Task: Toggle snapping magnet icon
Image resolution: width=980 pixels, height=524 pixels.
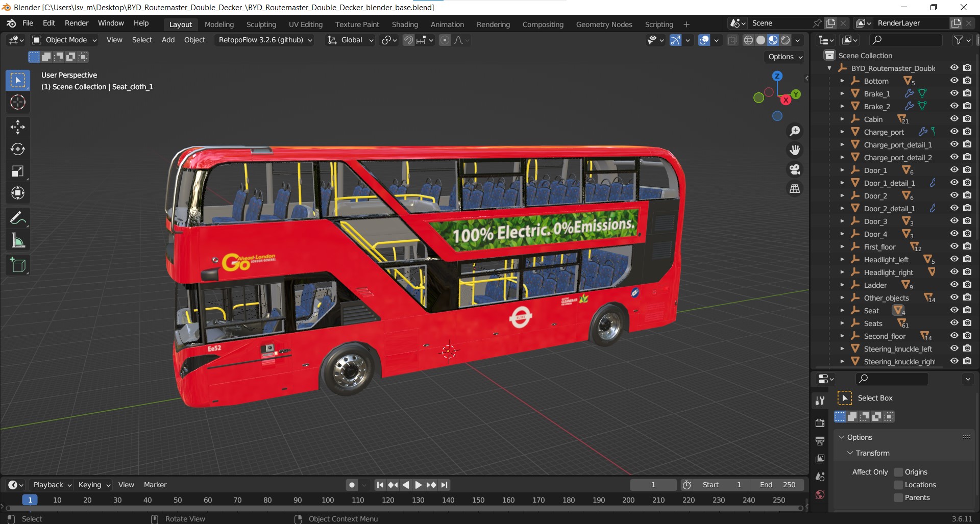Action: pos(408,40)
